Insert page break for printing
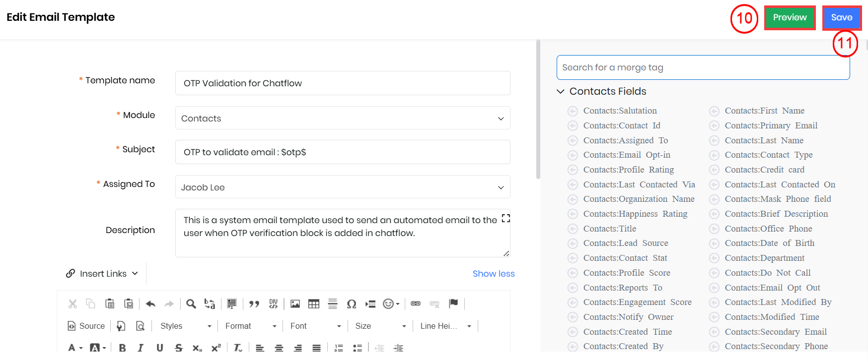 370,304
